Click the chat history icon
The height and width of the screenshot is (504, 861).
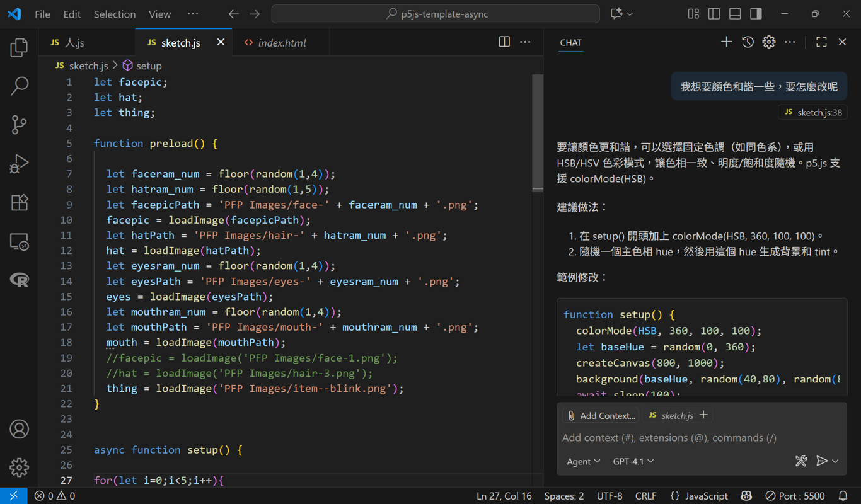coord(748,42)
